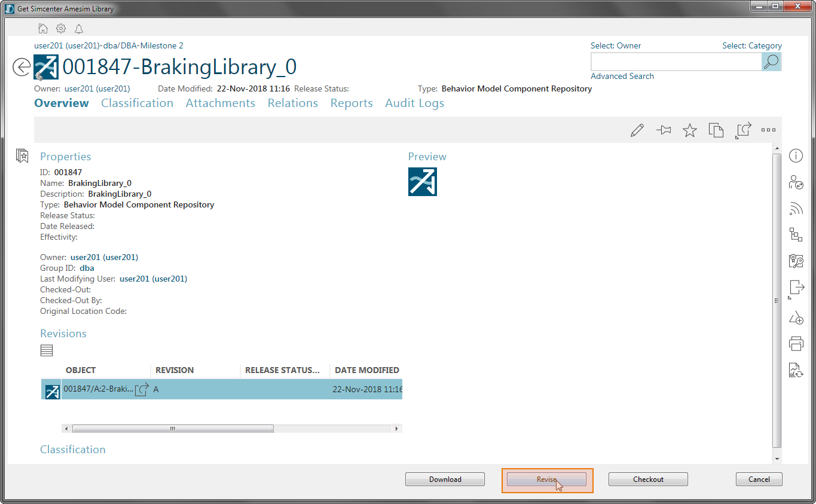Add to favorites with star icon
Screen dimensions: 816x504
click(690, 130)
